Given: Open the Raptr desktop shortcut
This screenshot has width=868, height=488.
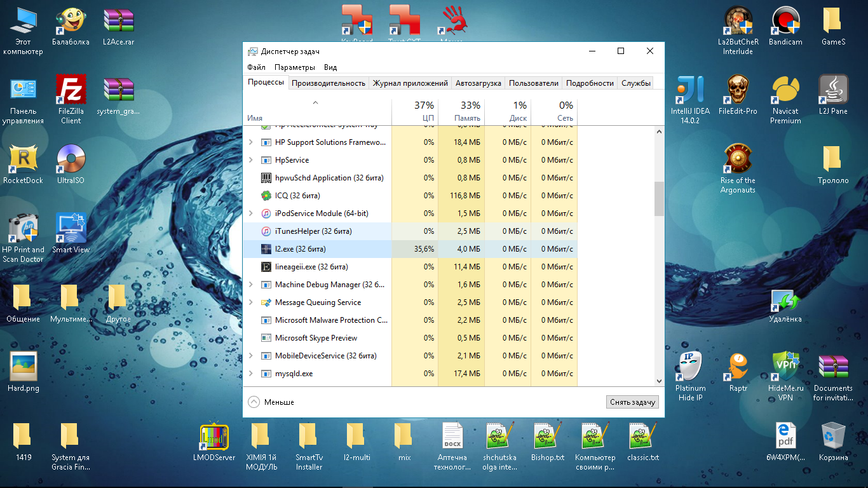Looking at the screenshot, I should click(x=738, y=372).
